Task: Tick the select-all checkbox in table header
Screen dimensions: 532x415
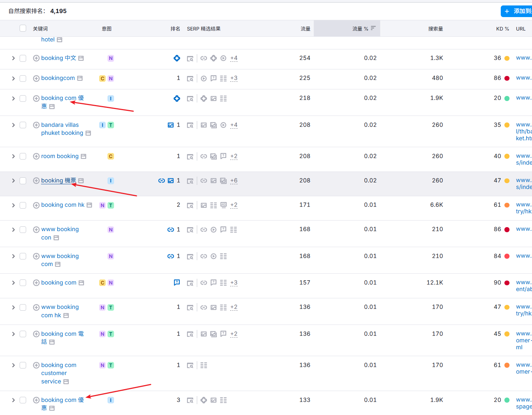Action: [x=23, y=28]
